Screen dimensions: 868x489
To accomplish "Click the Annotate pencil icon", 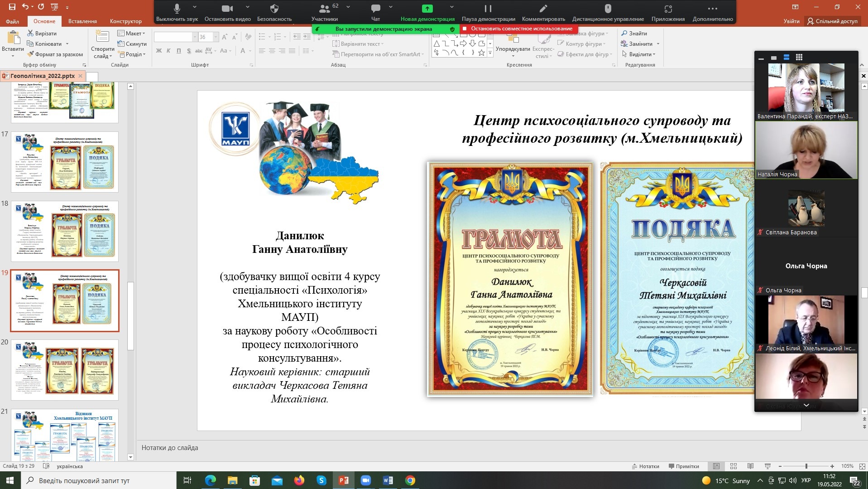I will pos(543,9).
